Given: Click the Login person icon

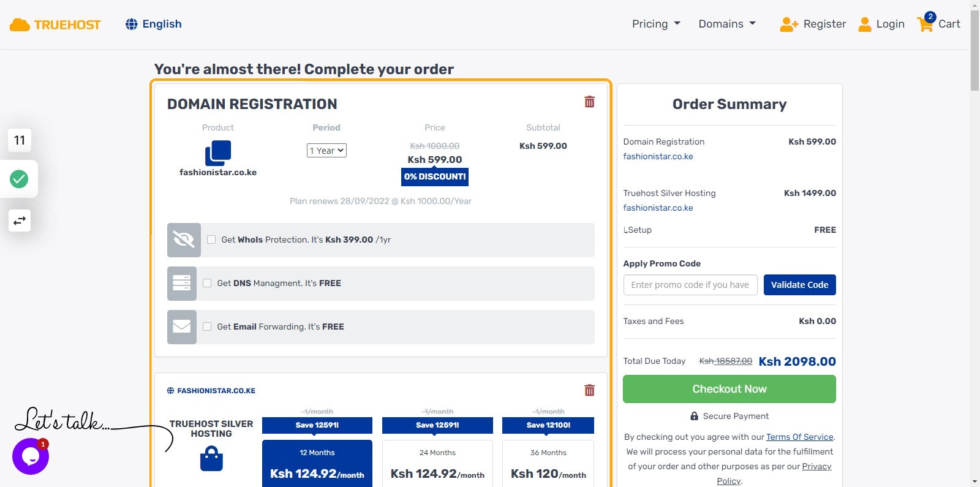Looking at the screenshot, I should 865,25.
